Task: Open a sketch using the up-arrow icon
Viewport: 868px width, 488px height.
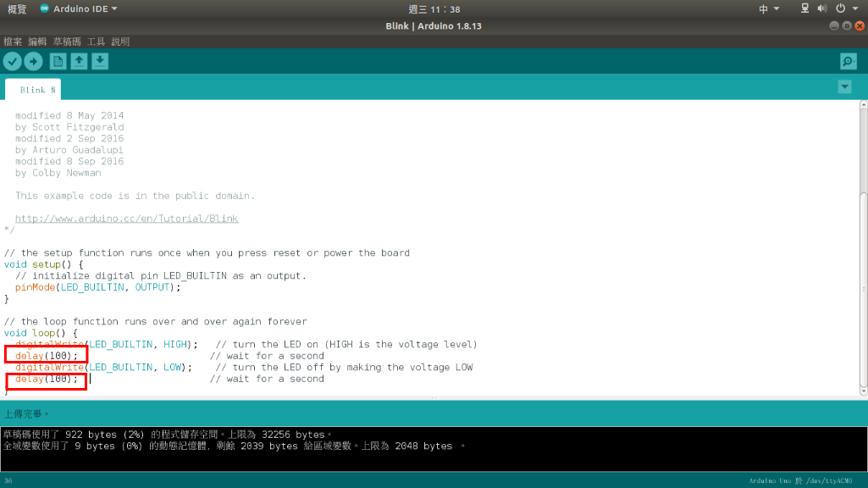Action: point(79,62)
